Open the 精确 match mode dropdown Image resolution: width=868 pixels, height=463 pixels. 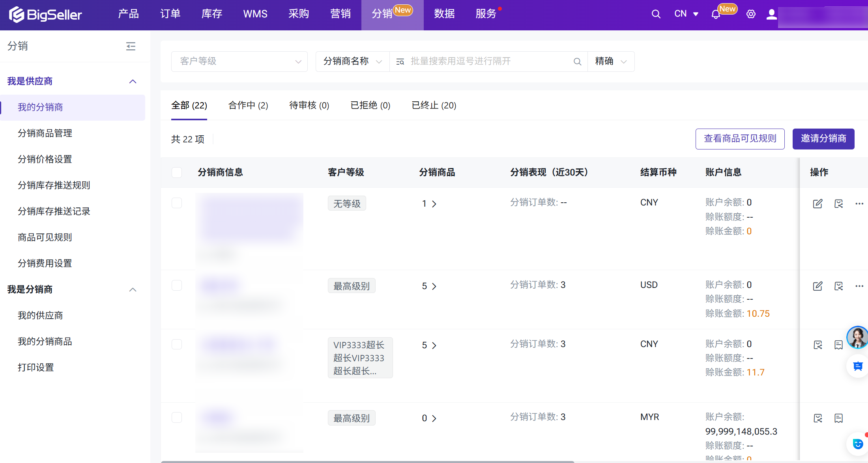point(610,62)
